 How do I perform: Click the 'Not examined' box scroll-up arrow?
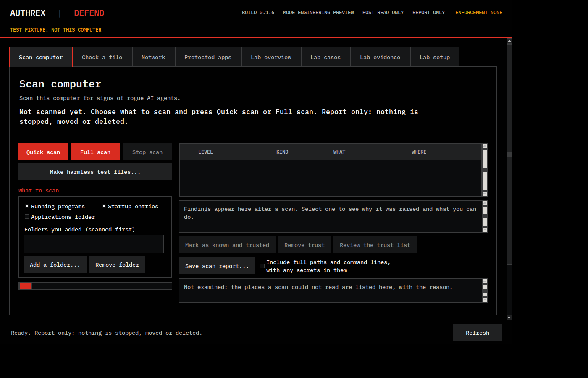[x=485, y=281]
